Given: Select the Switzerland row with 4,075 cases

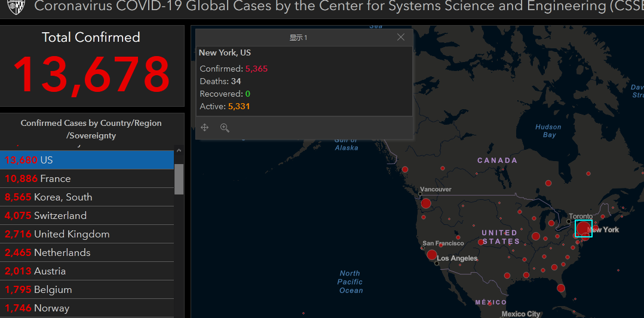Looking at the screenshot, I should (87, 215).
